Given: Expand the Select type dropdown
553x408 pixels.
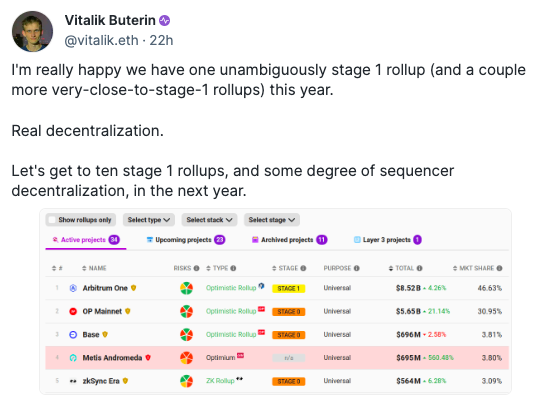Looking at the screenshot, I should (148, 220).
